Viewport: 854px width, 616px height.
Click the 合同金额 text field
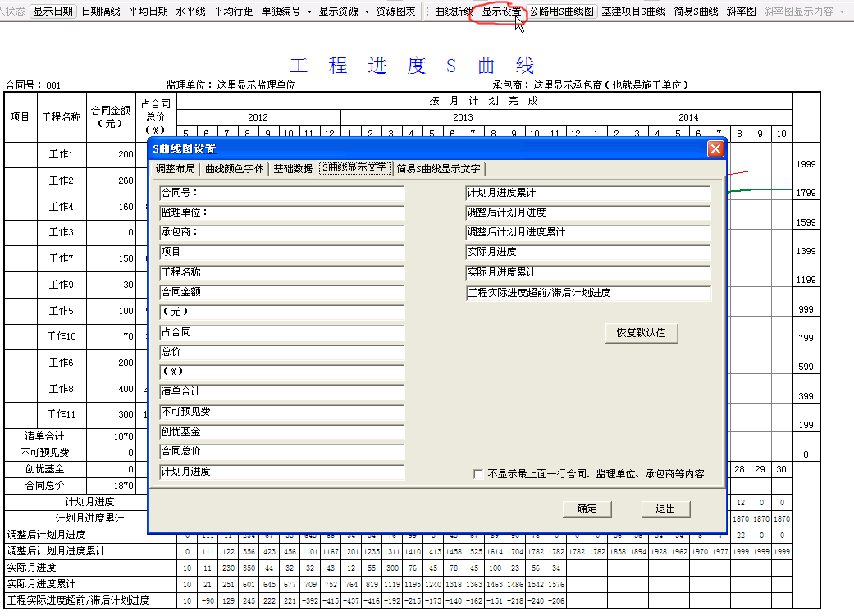pyautogui.click(x=281, y=292)
